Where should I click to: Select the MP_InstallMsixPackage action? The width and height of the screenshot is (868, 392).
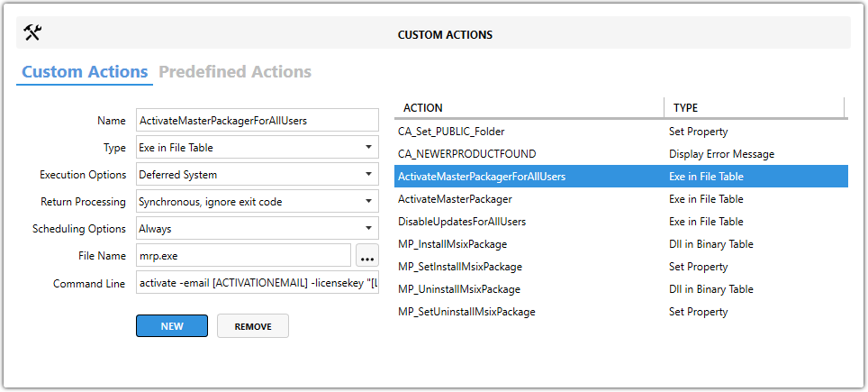click(621, 244)
